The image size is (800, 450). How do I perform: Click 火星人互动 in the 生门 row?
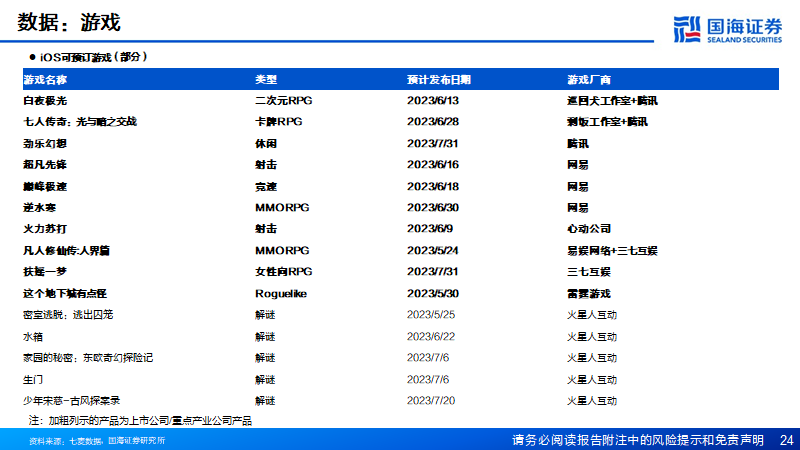[x=592, y=380]
